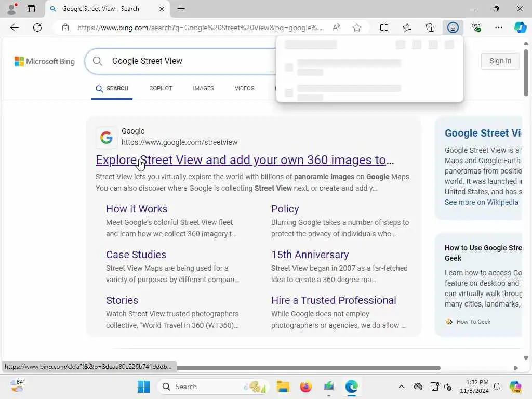Click the horizontal scrollbar thumb
532x399 pixels.
point(308,368)
